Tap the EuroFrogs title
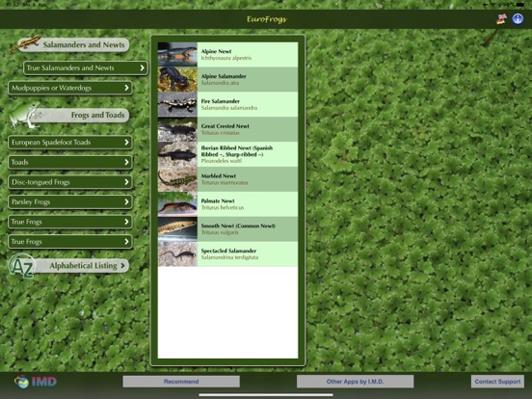 (x=266, y=19)
